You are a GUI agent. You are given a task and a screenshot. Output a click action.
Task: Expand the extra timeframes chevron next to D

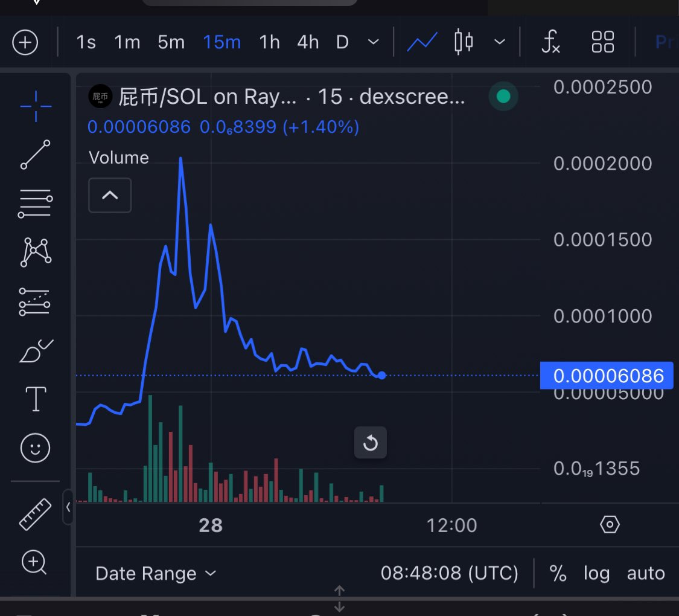click(x=374, y=42)
